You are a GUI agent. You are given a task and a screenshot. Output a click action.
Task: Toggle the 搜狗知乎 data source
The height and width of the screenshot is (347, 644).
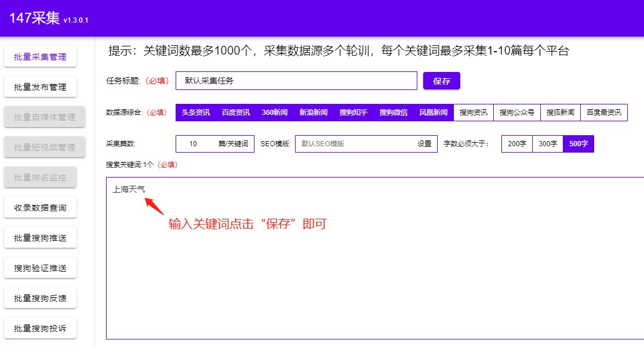[353, 112]
